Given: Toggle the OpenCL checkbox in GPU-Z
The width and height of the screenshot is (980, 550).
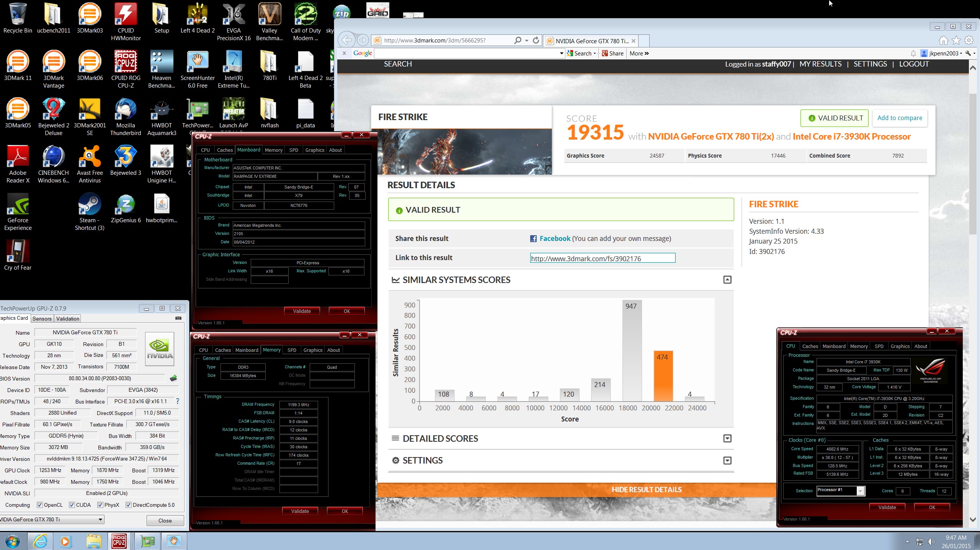Looking at the screenshot, I should 39,505.
